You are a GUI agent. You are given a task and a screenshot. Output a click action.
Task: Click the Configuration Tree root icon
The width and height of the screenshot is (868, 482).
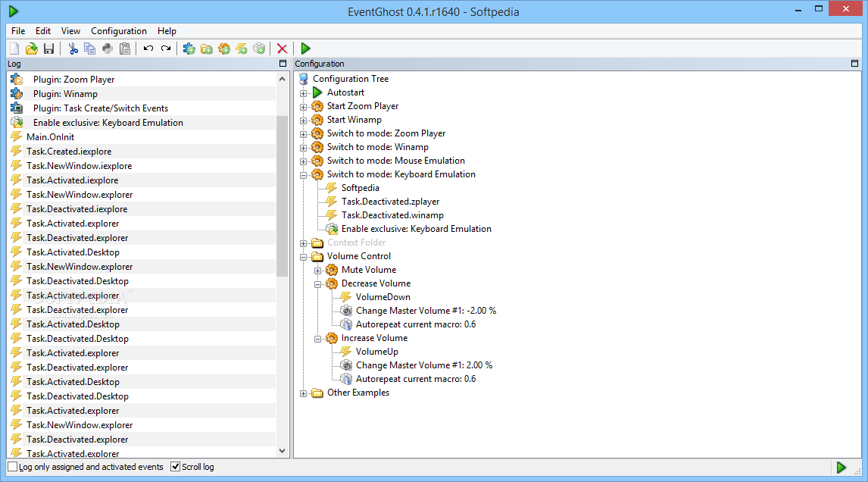304,79
